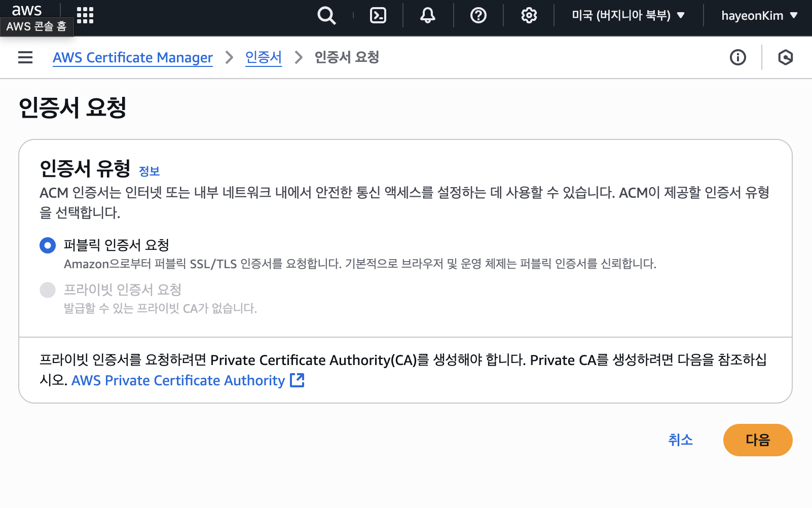The width and height of the screenshot is (812, 508).
Task: Open settings gear icon
Action: (x=529, y=16)
